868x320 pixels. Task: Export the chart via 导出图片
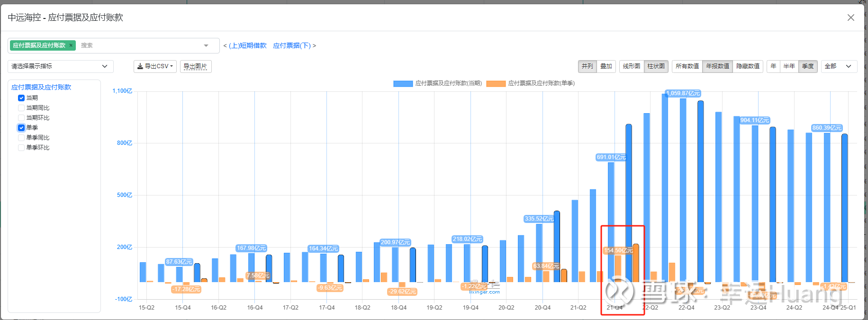click(195, 66)
